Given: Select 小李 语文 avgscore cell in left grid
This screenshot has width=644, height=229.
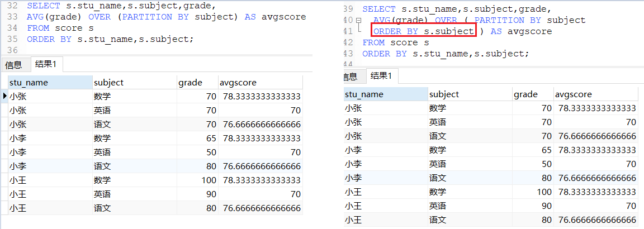Looking at the screenshot, I should (260, 166).
